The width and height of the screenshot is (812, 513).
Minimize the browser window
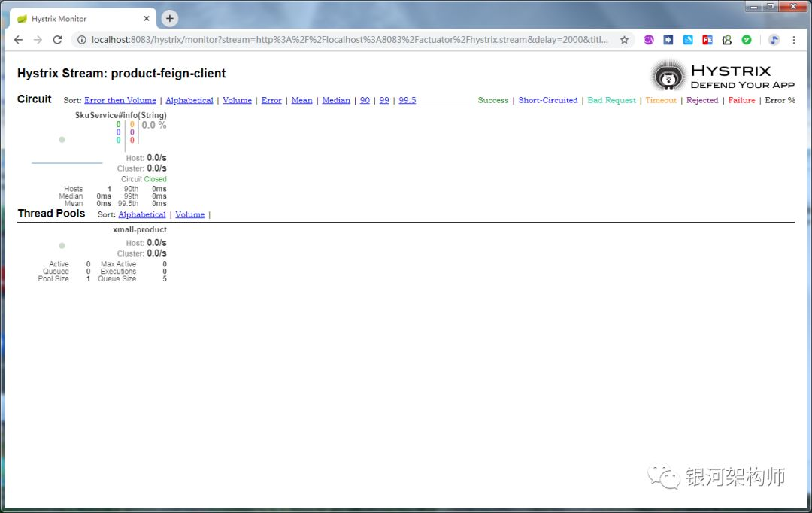coord(753,6)
